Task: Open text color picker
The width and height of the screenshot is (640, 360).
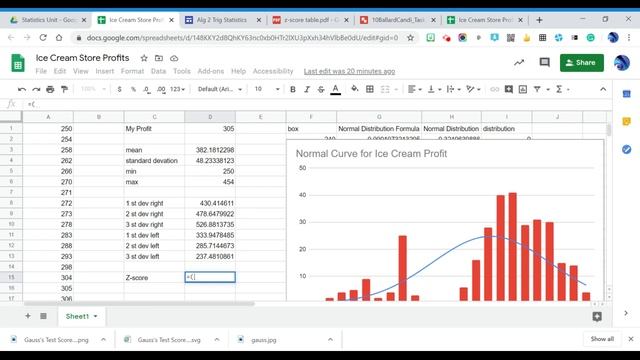Action: point(336,89)
